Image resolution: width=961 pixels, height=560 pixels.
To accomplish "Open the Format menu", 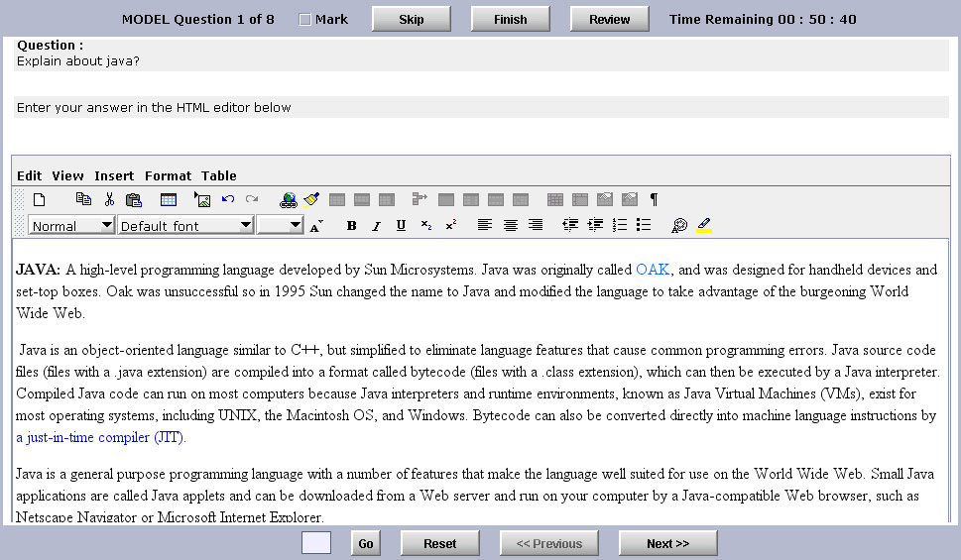I will coord(168,175).
